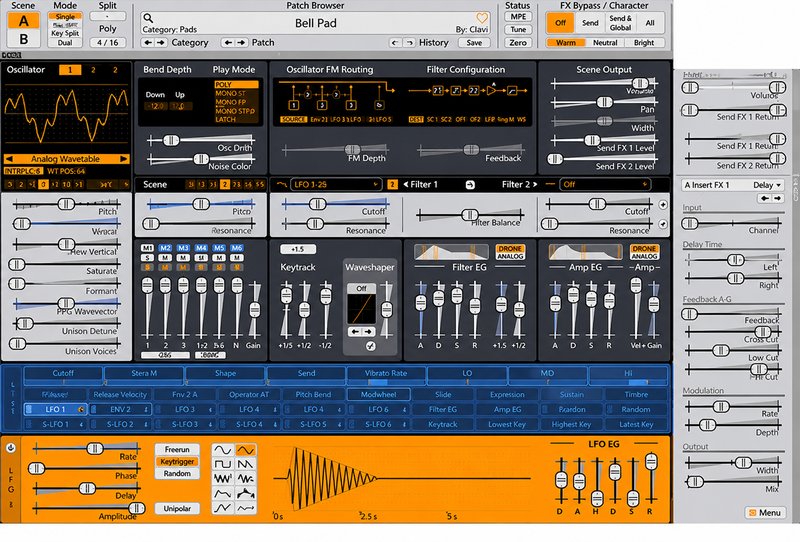Open the Menu button dropdown

tap(765, 512)
